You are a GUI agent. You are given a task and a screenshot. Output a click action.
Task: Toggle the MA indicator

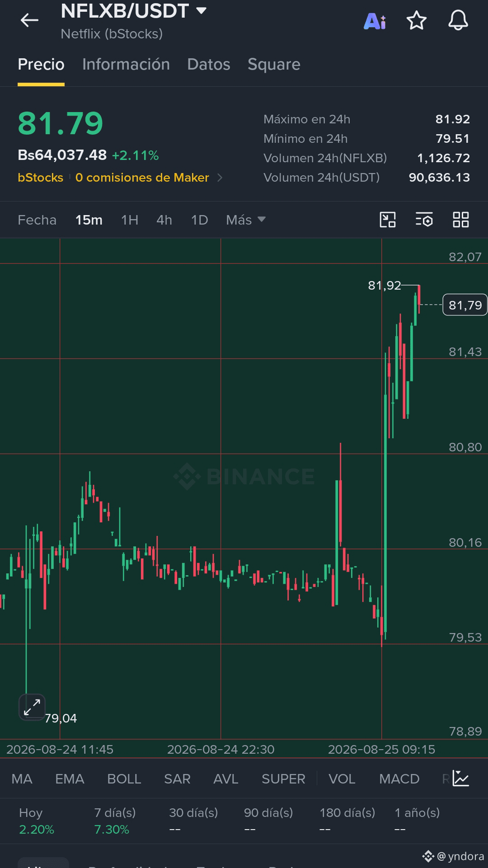[x=22, y=779]
